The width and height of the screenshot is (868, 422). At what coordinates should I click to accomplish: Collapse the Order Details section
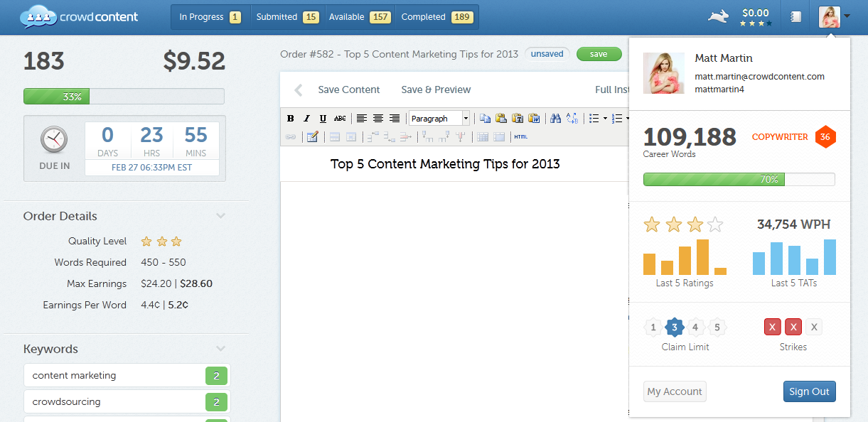tap(220, 215)
